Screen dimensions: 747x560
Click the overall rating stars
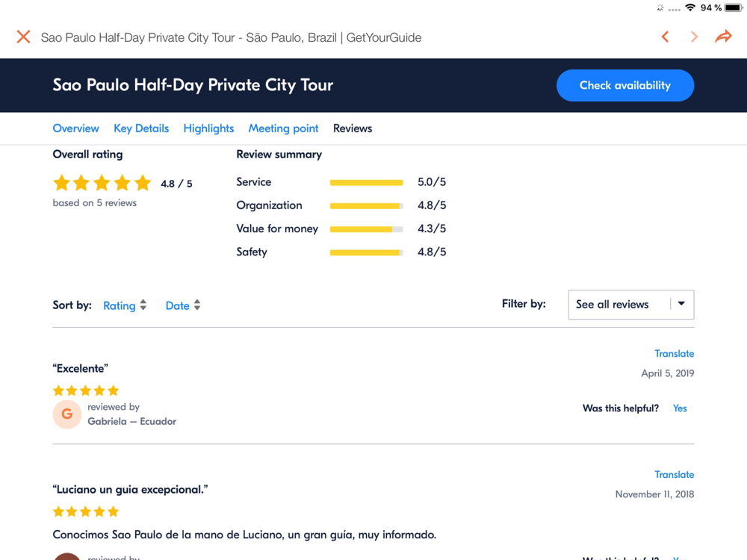pos(102,183)
